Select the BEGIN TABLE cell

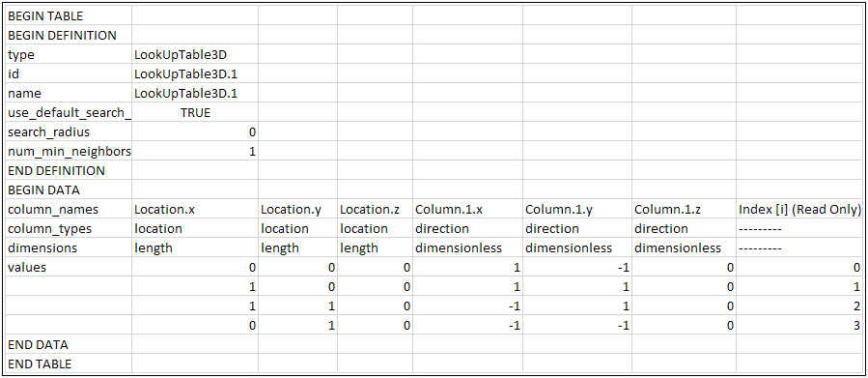coord(69,15)
